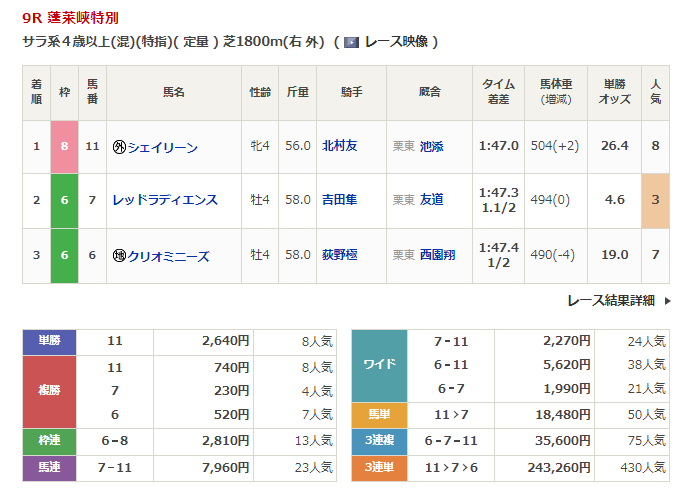Viewport: 693px width, 488px height.
Task: Open trainer 友道 profile
Action: coord(432,200)
